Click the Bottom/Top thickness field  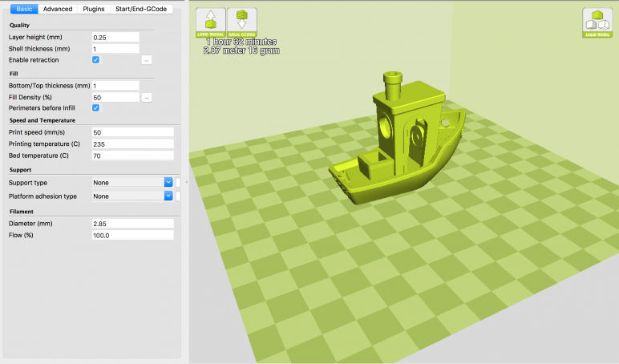tap(115, 85)
